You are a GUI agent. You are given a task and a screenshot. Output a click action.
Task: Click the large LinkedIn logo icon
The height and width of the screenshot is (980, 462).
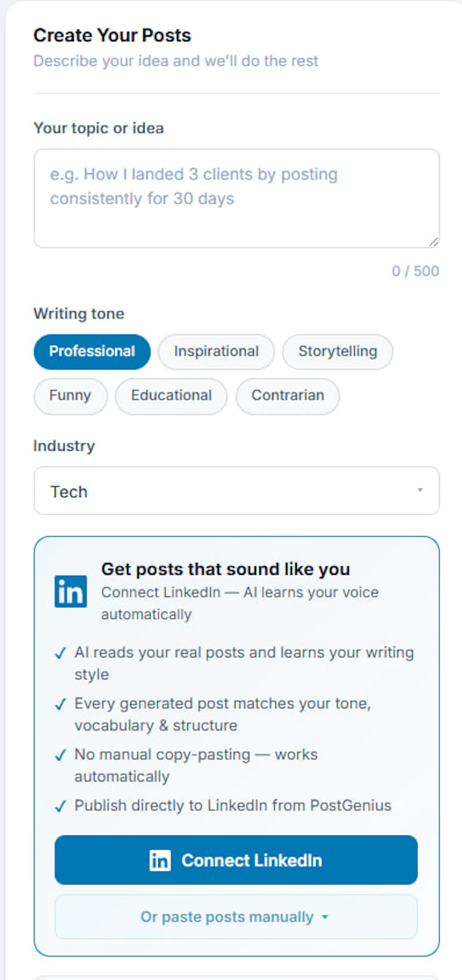click(71, 592)
